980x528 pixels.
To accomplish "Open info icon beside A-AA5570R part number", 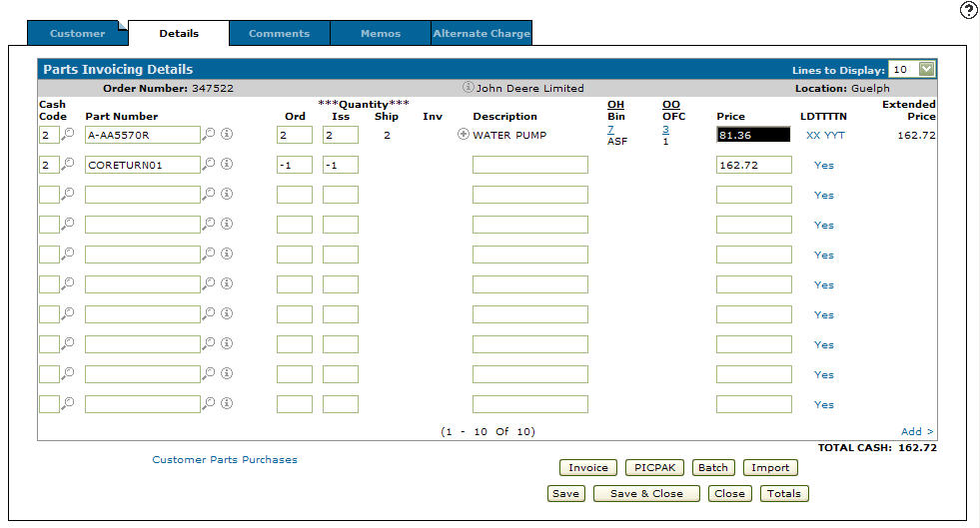I will click(x=227, y=134).
